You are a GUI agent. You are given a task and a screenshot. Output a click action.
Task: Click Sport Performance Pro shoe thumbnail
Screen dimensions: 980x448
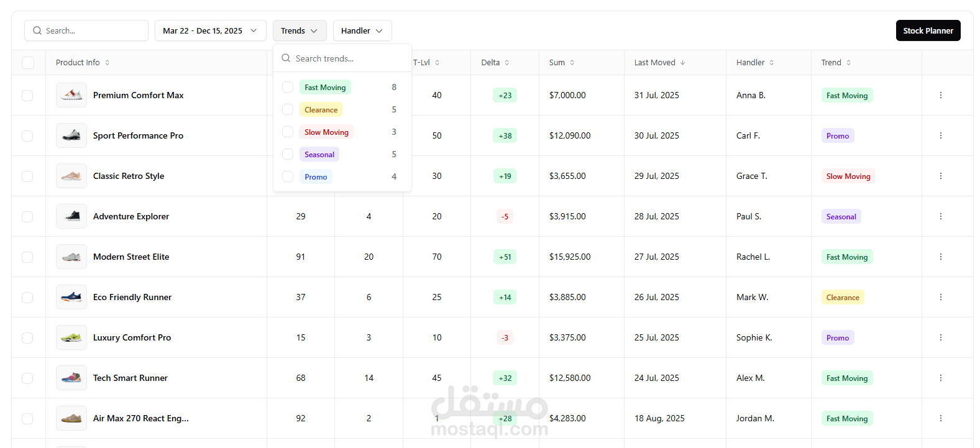tap(71, 135)
